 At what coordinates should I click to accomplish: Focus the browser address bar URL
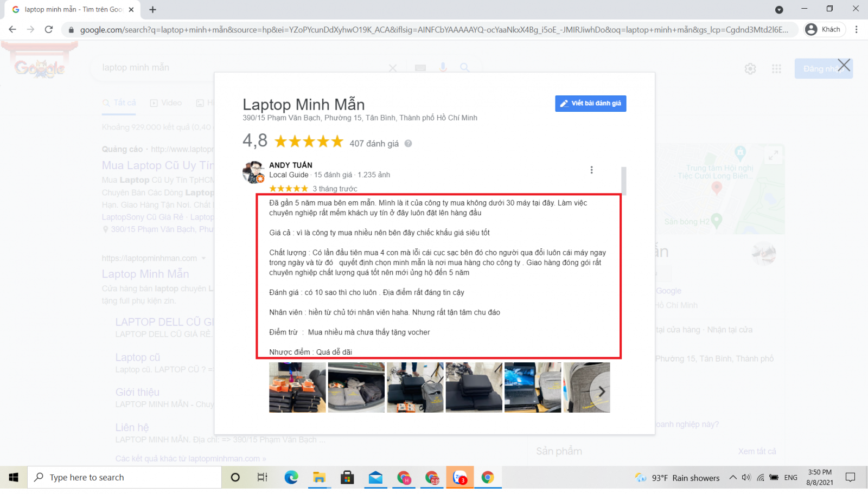(434, 30)
